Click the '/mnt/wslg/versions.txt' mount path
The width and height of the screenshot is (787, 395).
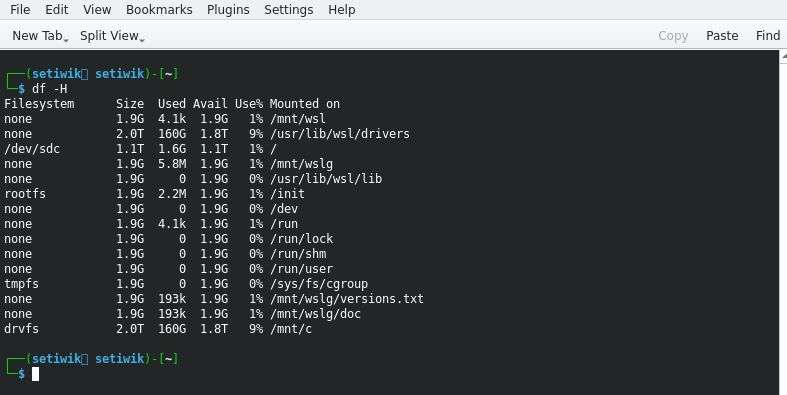tap(346, 299)
